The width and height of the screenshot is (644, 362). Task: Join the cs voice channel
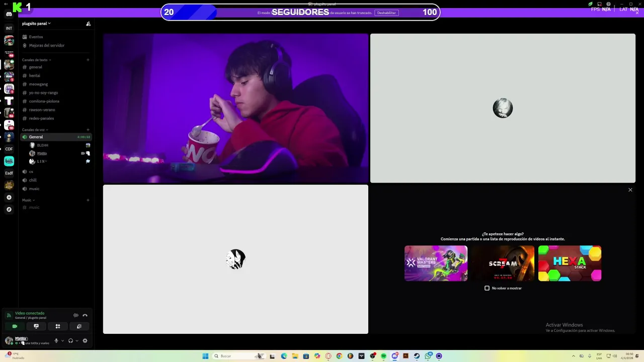pyautogui.click(x=55, y=171)
